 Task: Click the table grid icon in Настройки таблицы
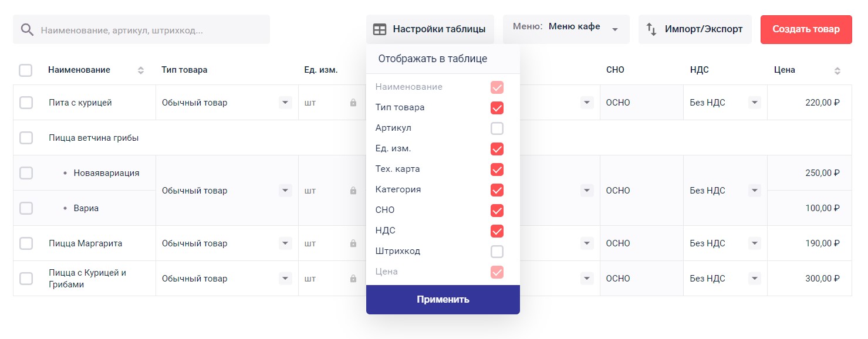pyautogui.click(x=380, y=29)
